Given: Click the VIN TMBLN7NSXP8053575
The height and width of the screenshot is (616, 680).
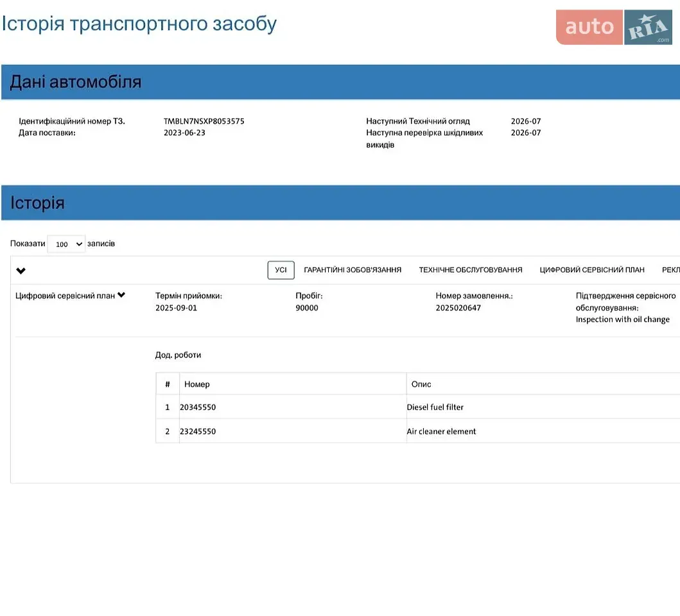Looking at the screenshot, I should (x=204, y=121).
